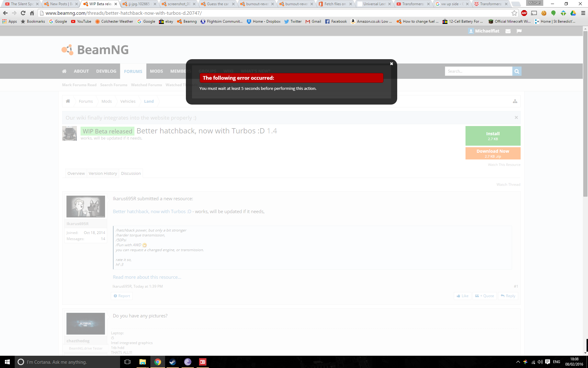Click the breadcrumb home icon
The height and width of the screenshot is (368, 588).
[68, 101]
